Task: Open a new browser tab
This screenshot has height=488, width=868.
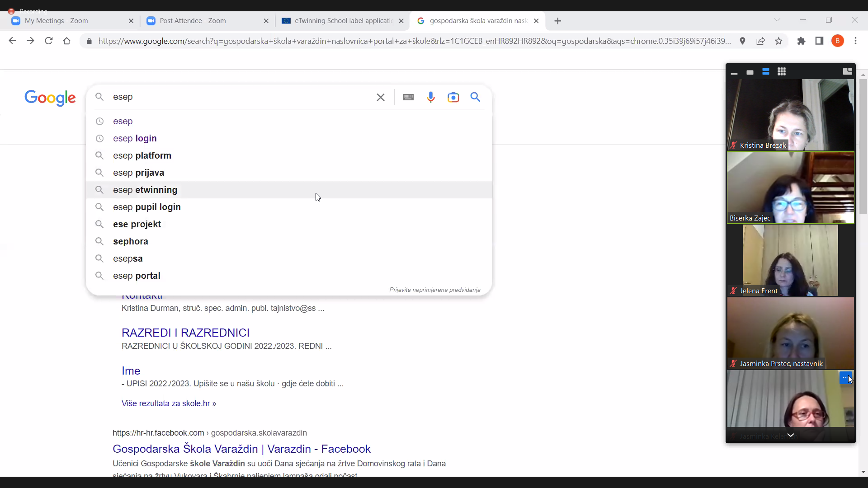Action: click(x=557, y=21)
